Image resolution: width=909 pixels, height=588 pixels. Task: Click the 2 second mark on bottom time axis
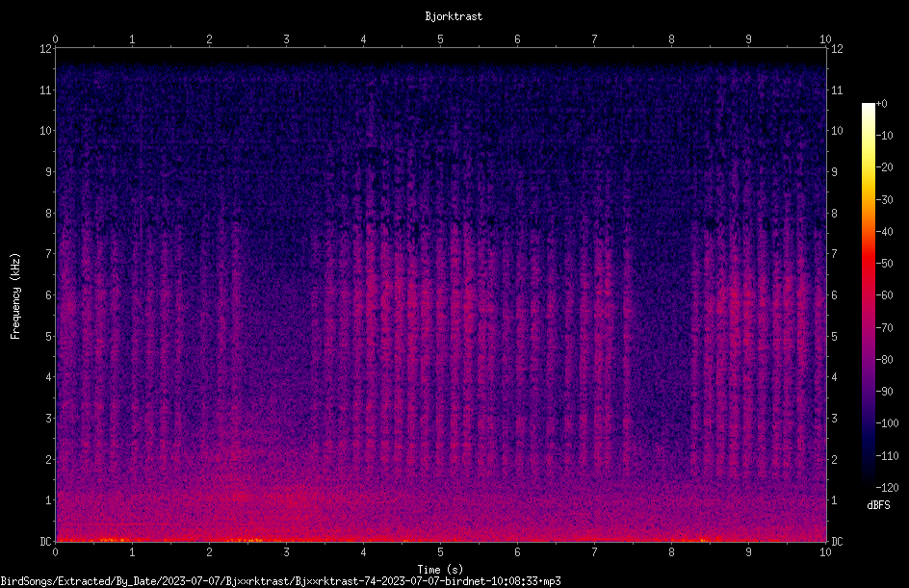click(x=209, y=552)
